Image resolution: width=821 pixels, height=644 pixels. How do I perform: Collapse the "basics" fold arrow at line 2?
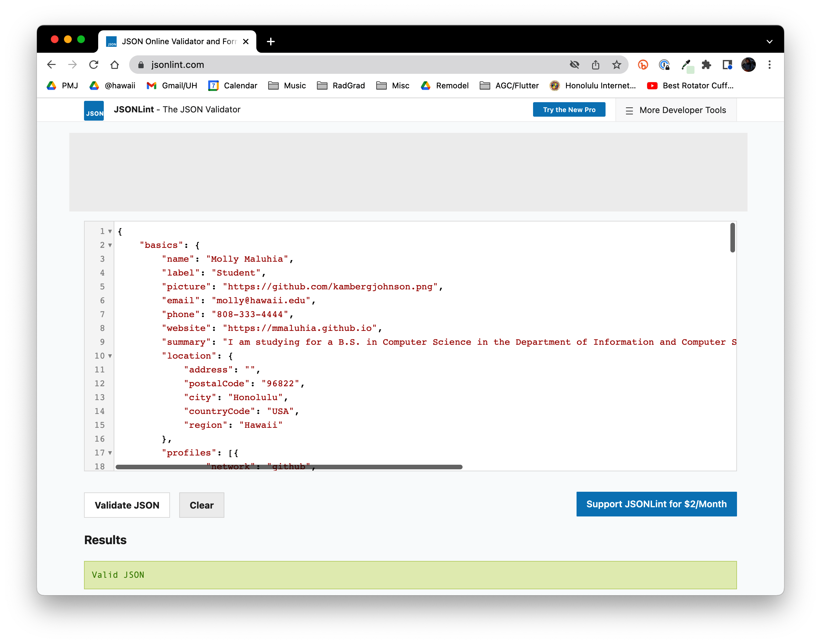pyautogui.click(x=110, y=245)
